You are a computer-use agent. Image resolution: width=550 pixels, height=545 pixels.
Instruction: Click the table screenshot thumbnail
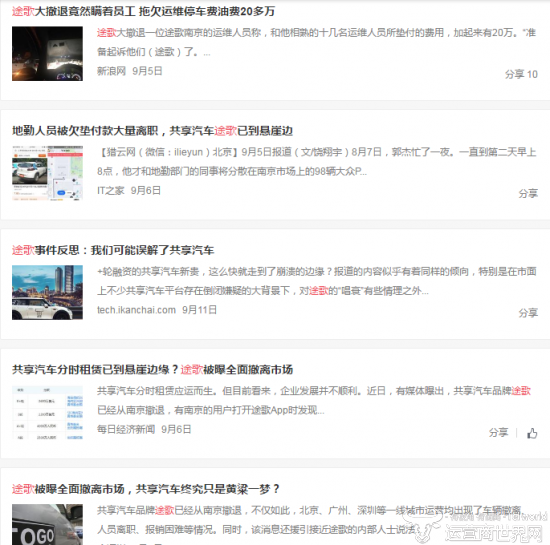pos(47,412)
